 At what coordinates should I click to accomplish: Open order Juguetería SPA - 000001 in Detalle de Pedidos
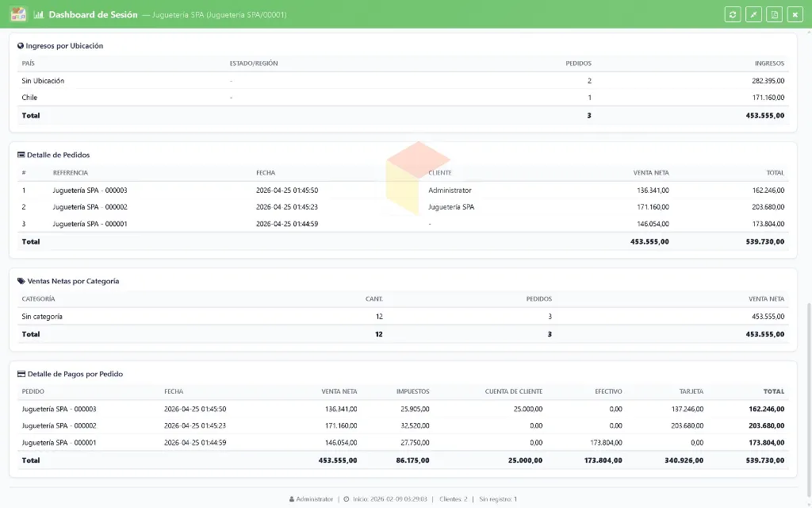pyautogui.click(x=90, y=224)
